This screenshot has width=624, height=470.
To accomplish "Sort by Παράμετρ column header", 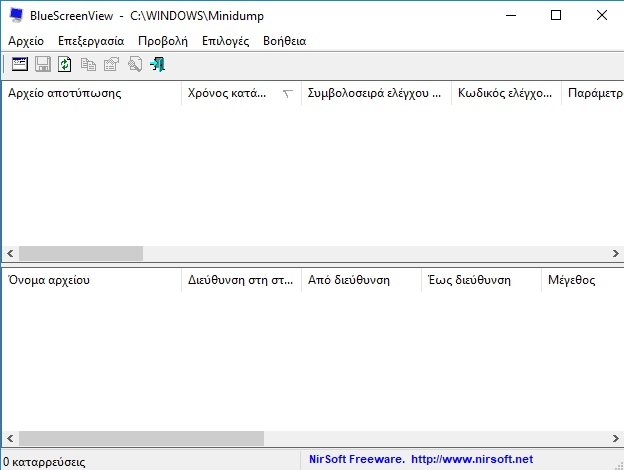I will click(593, 93).
